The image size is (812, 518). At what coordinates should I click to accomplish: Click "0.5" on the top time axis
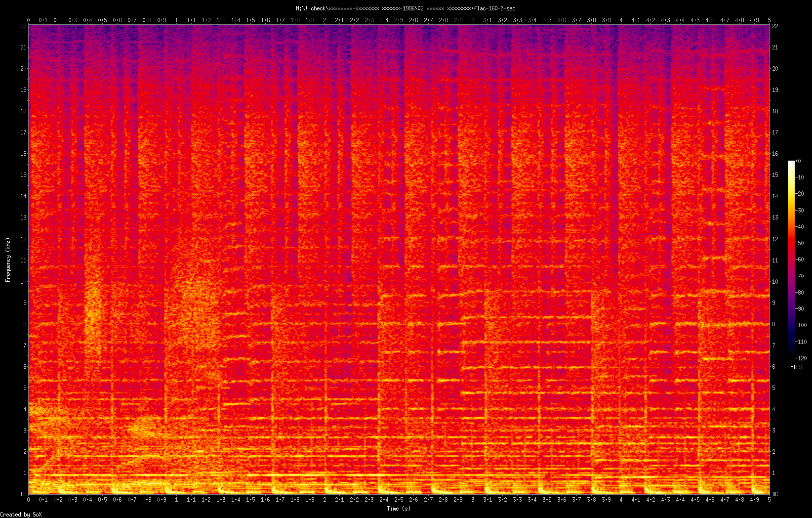click(x=103, y=20)
